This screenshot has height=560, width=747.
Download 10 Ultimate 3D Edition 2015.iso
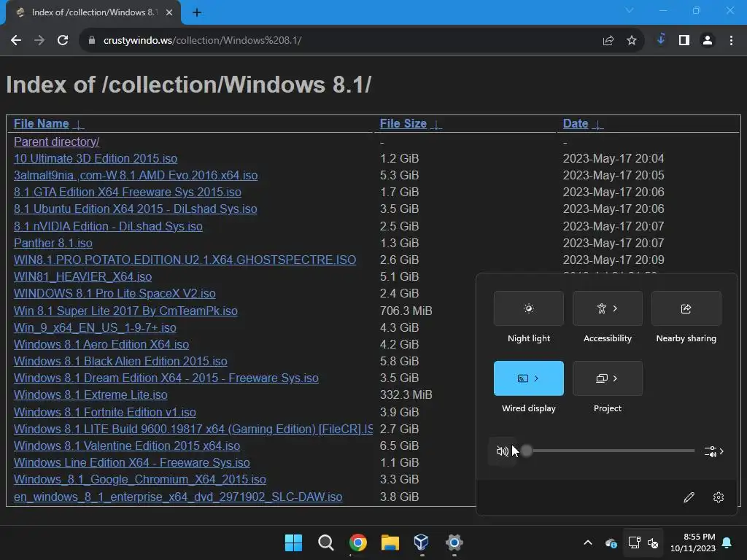(x=96, y=158)
